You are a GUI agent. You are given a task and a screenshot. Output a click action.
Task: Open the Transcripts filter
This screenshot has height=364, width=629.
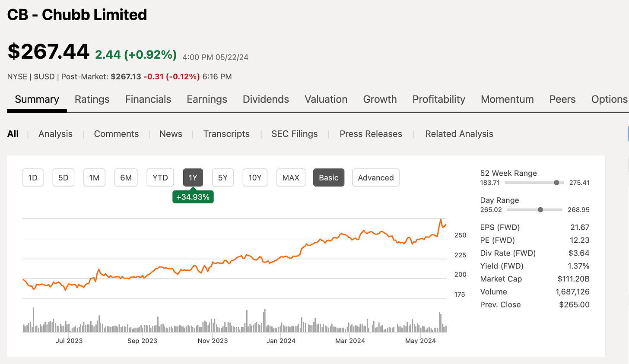point(226,134)
